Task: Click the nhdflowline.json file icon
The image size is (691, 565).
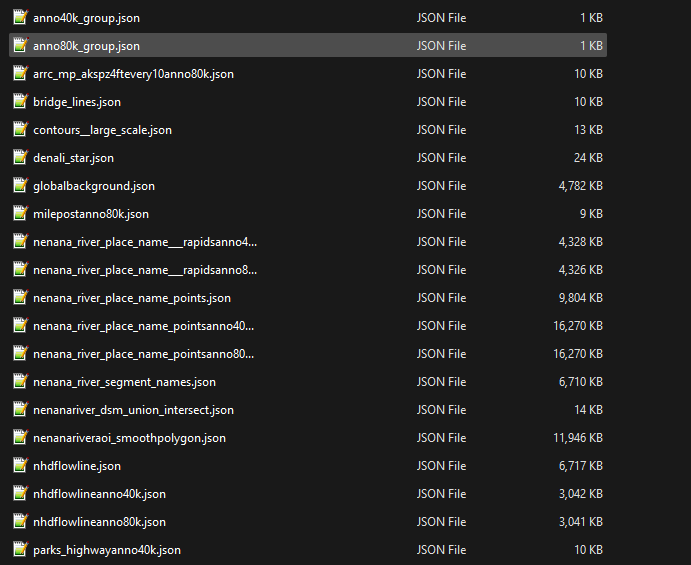Action: [20, 466]
